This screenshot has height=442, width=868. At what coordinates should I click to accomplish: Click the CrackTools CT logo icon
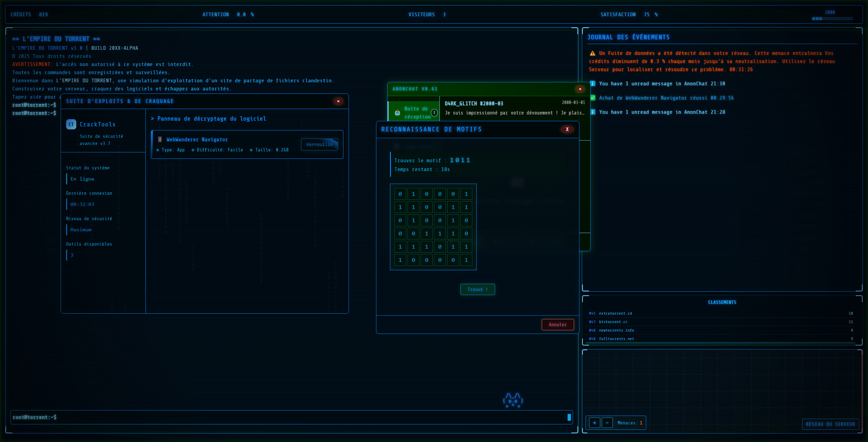71,124
